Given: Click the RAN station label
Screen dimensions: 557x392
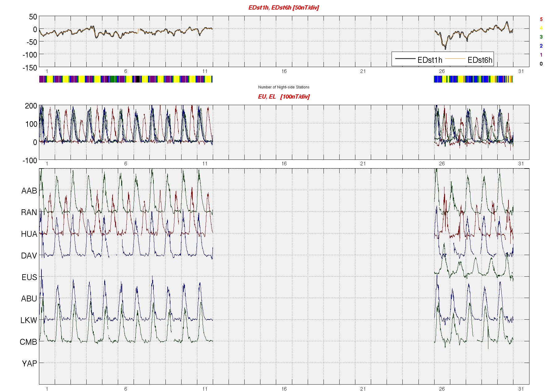Looking at the screenshot, I should click(x=29, y=213).
